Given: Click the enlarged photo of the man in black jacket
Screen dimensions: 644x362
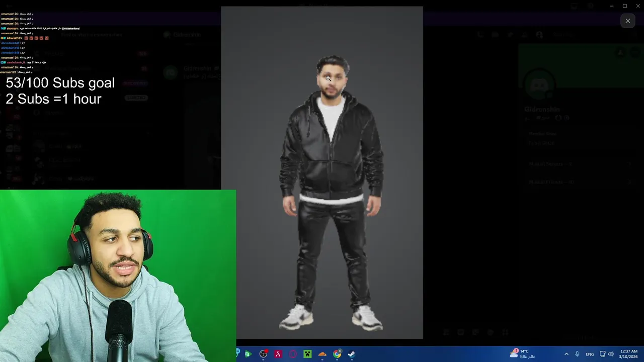Looking at the screenshot, I should point(322,173).
